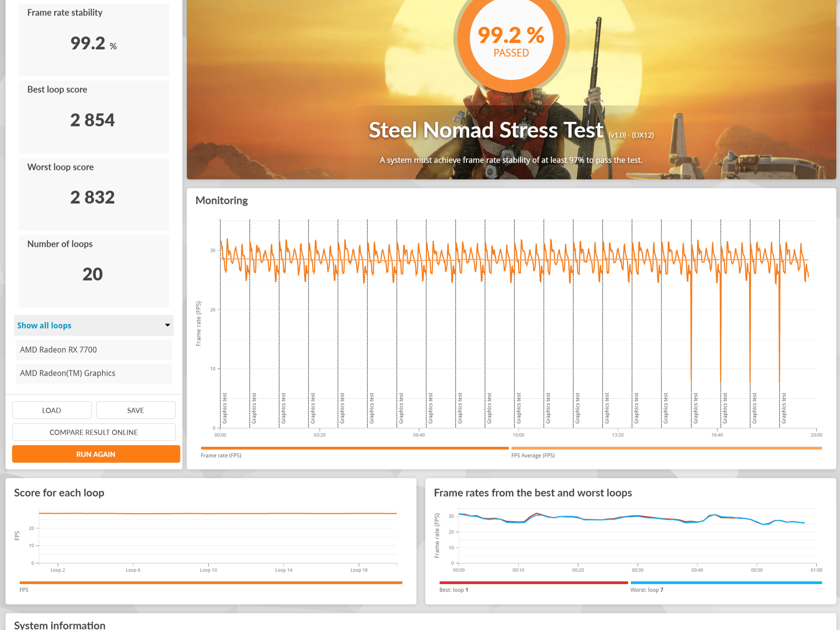Click the 00:50 mark on best/worst loops chart
The width and height of the screenshot is (840, 630).
pos(757,570)
